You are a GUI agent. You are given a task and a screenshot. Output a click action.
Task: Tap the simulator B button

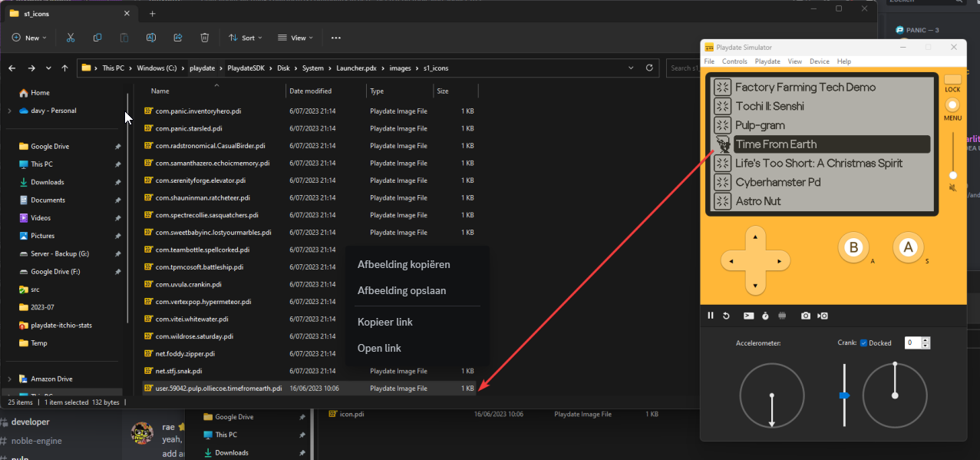(x=852, y=247)
